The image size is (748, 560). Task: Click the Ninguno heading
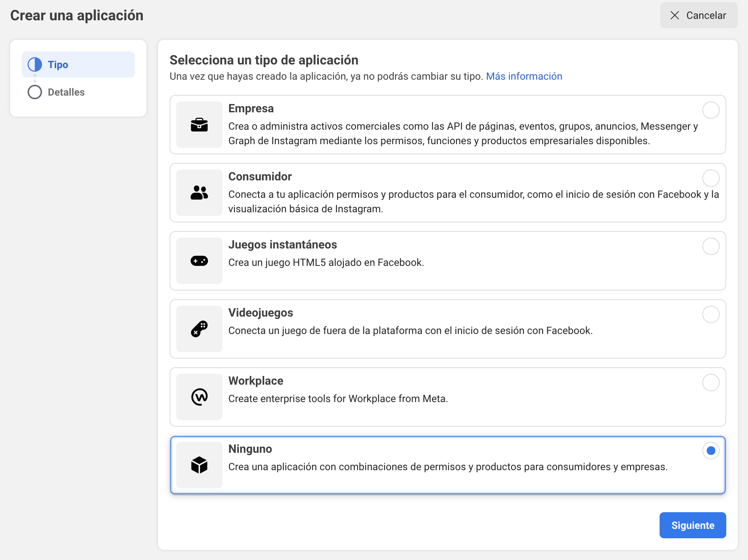click(250, 449)
